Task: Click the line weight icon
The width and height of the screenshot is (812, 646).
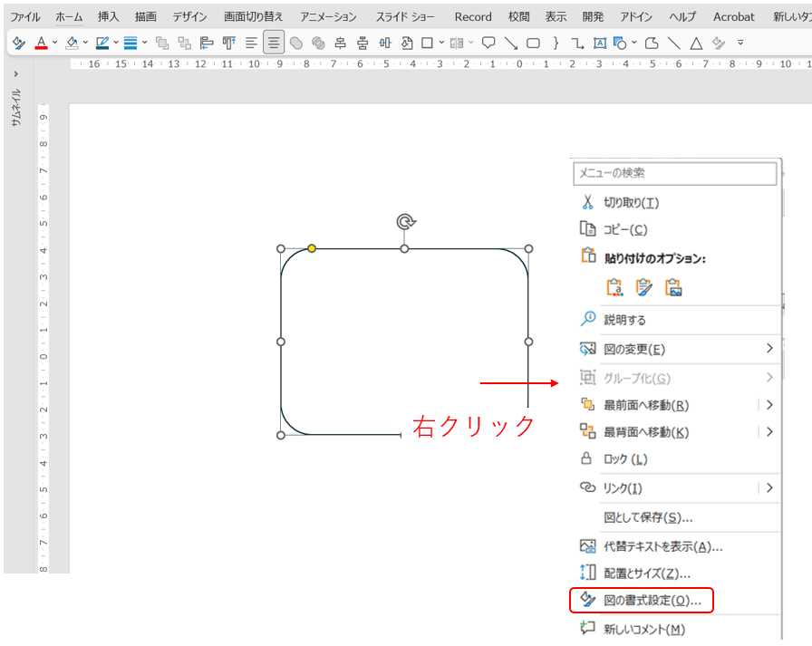Action: tap(130, 43)
